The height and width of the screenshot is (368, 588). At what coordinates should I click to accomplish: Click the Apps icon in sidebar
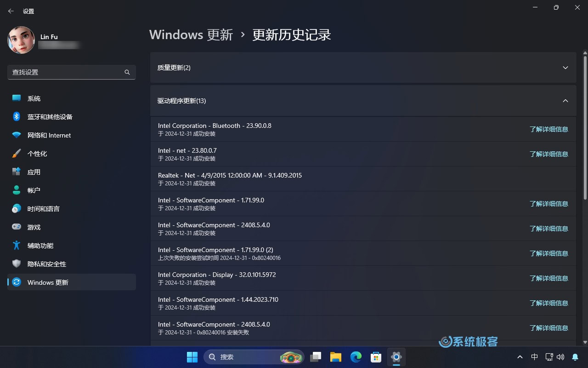point(17,172)
